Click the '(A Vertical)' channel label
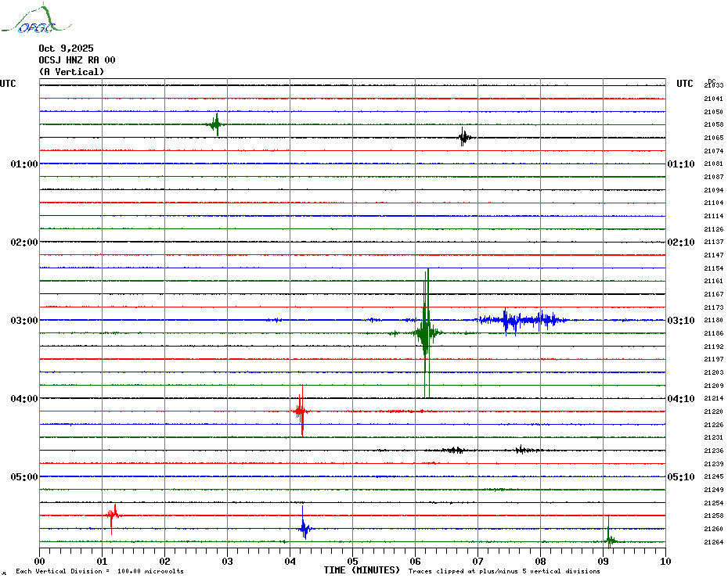The image size is (728, 582). pos(71,72)
